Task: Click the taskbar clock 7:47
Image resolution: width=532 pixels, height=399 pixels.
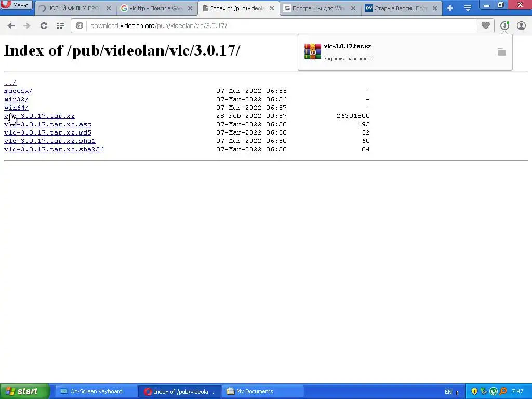Action: coord(518,391)
